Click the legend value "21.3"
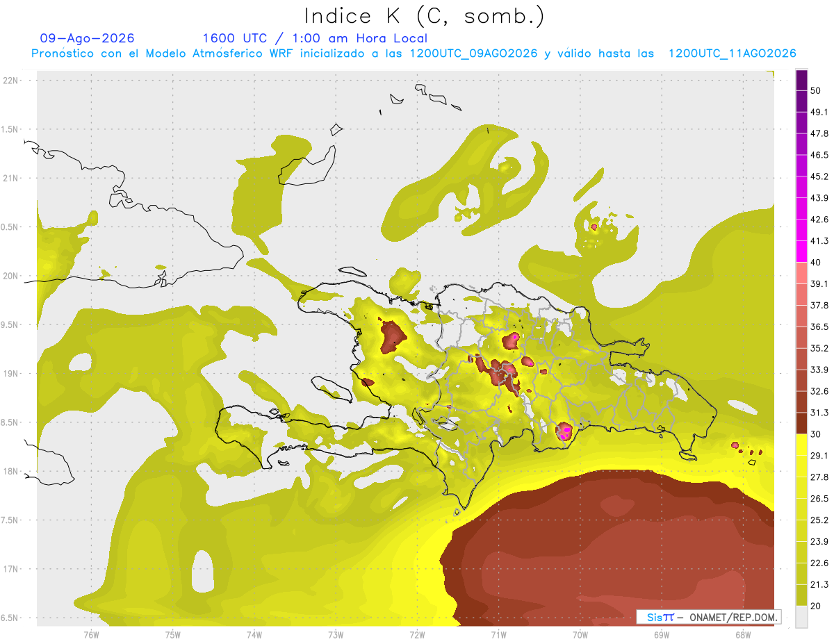 tap(819, 584)
